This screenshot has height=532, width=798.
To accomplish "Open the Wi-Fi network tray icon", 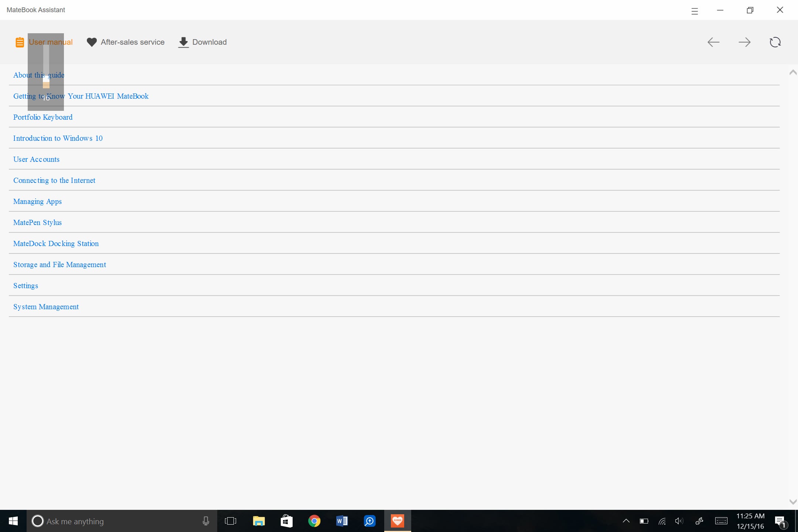I will click(662, 521).
